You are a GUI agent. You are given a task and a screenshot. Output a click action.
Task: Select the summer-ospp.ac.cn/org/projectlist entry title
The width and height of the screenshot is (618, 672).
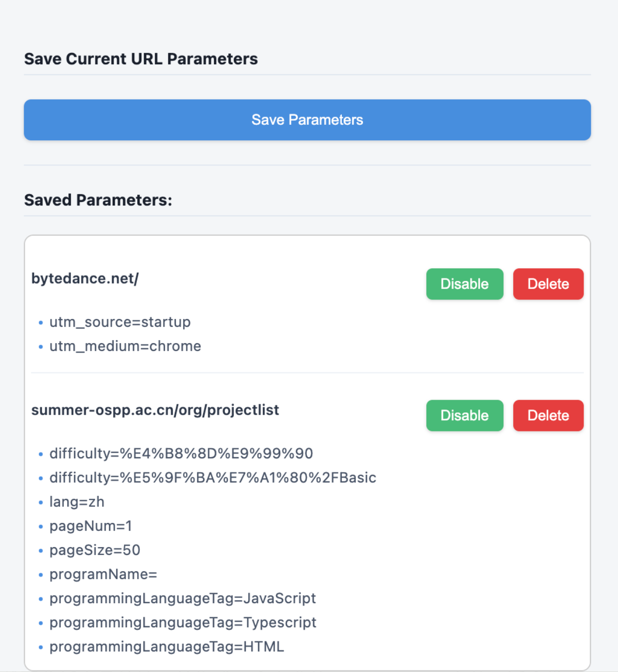(155, 410)
